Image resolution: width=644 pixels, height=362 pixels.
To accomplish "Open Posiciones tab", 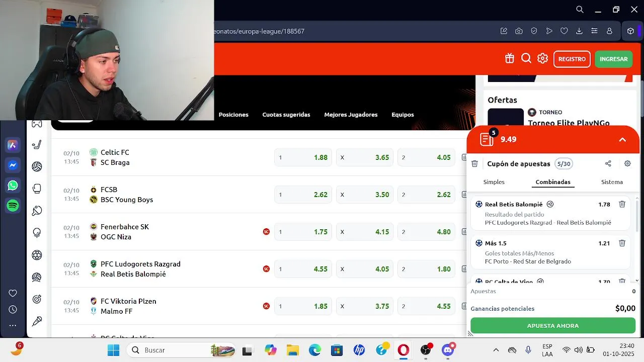I will 233,115.
